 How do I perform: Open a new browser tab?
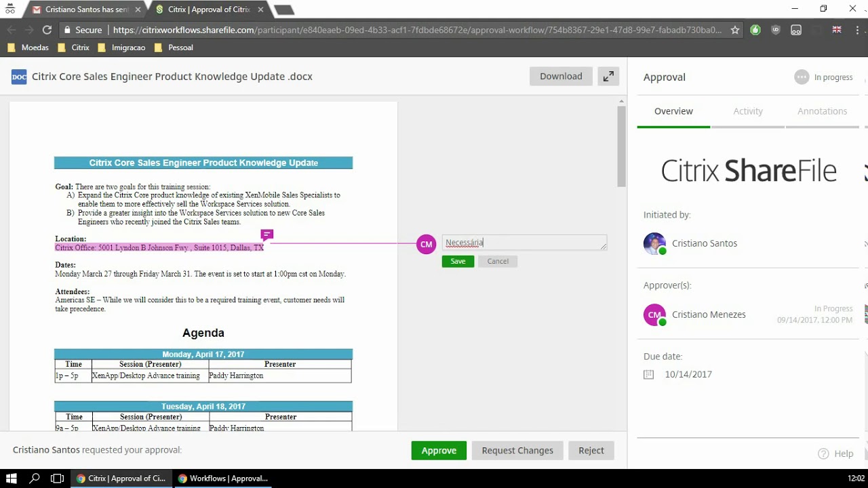pos(283,9)
